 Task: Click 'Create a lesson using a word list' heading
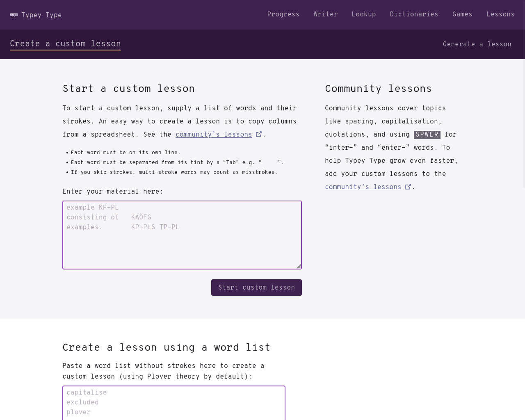coord(167,347)
